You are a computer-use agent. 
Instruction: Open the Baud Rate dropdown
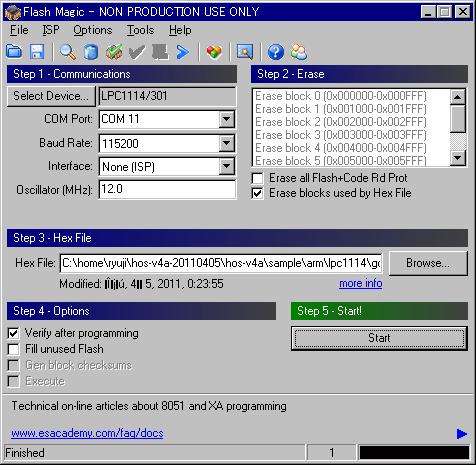(x=227, y=143)
